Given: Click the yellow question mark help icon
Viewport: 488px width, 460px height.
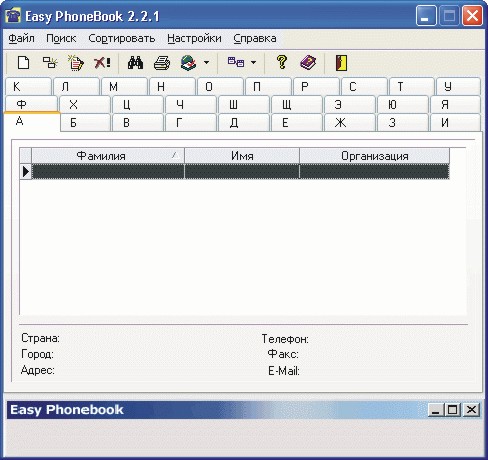Looking at the screenshot, I should coord(282,62).
